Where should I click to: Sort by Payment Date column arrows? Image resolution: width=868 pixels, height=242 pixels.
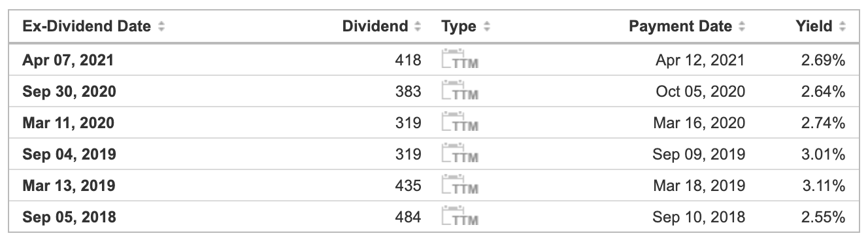point(741,27)
